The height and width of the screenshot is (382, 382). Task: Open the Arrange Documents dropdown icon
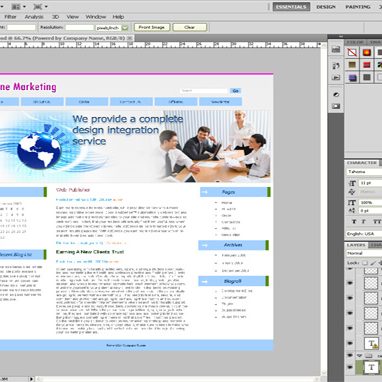click(18, 7)
